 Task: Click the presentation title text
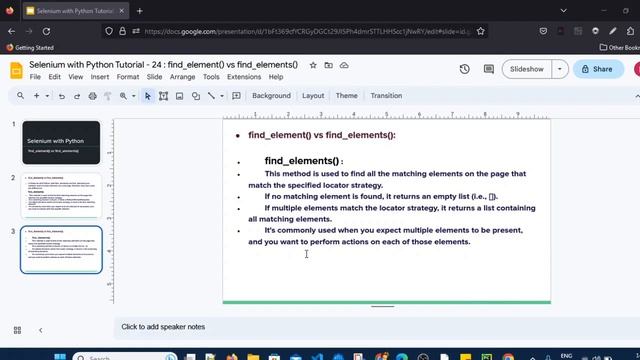click(x=163, y=65)
